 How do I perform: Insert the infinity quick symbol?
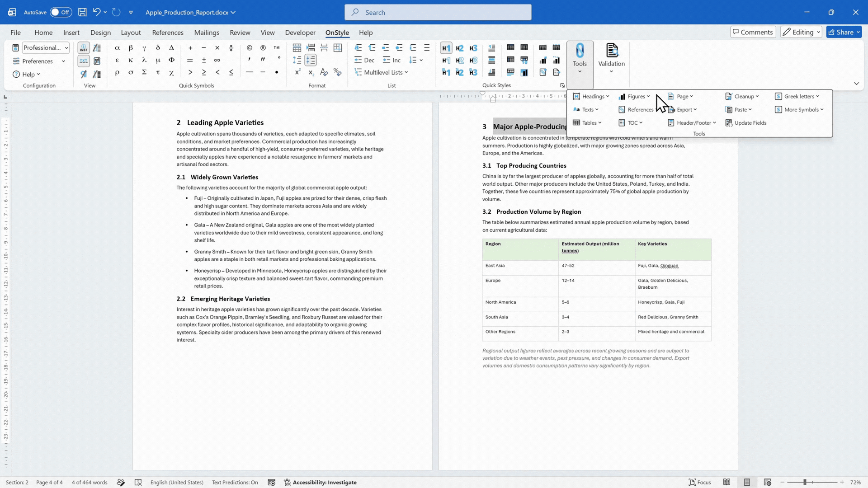pos(217,60)
